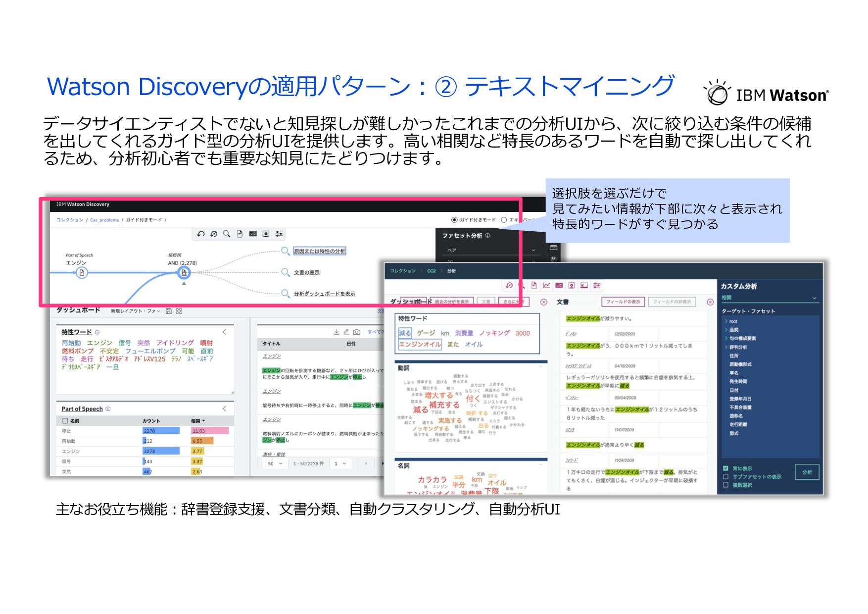The height and width of the screenshot is (614, 868).
Task: Click the フィールドの非表示 button
Action: (672, 302)
